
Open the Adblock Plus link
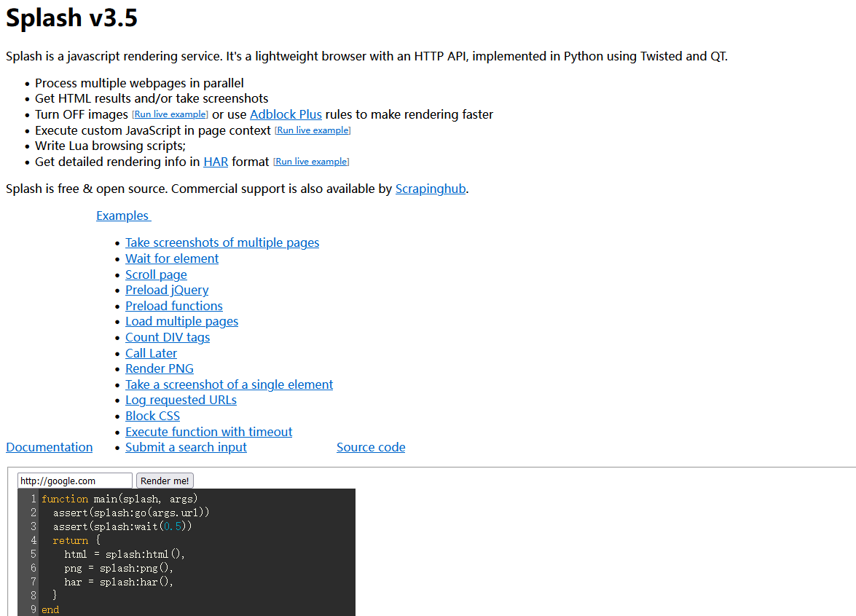coord(286,114)
